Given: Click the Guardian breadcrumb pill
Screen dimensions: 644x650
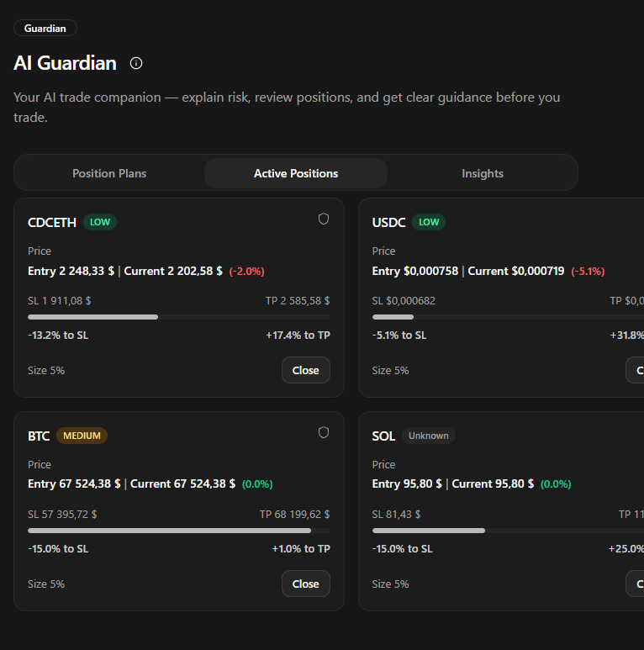Looking at the screenshot, I should [45, 29].
